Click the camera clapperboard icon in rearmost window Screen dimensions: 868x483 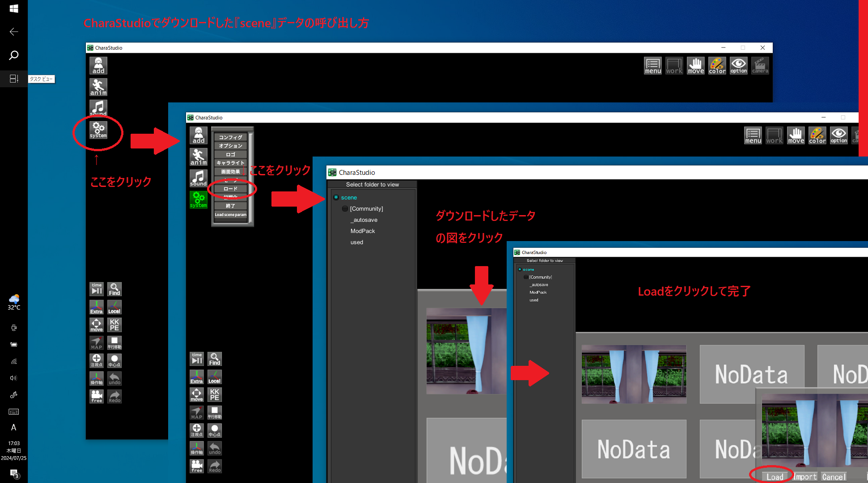(760, 66)
